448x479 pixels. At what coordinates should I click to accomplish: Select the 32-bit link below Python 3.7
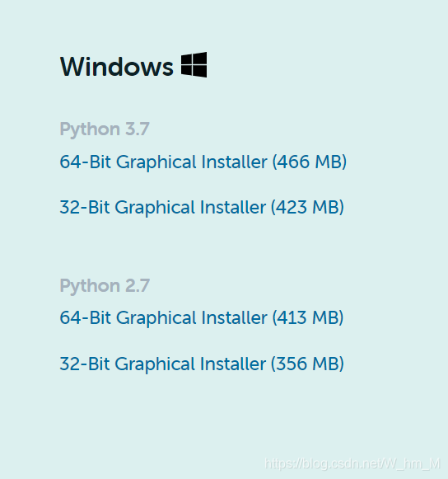coord(202,208)
